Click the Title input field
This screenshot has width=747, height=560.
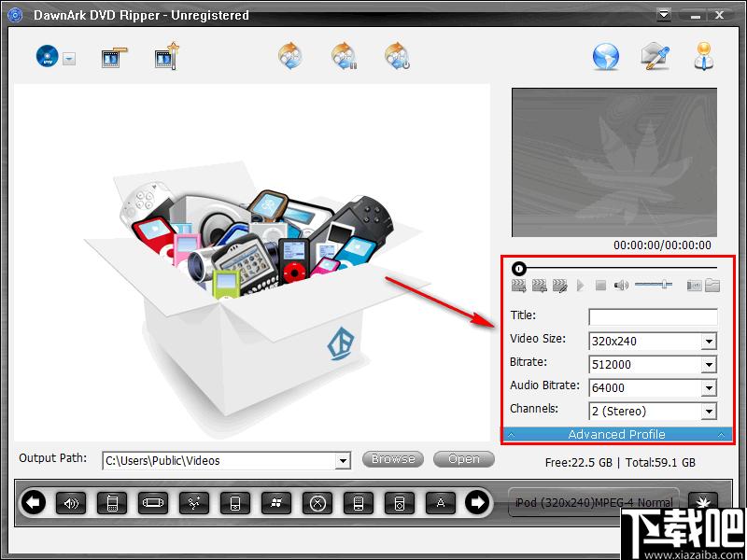pos(653,317)
